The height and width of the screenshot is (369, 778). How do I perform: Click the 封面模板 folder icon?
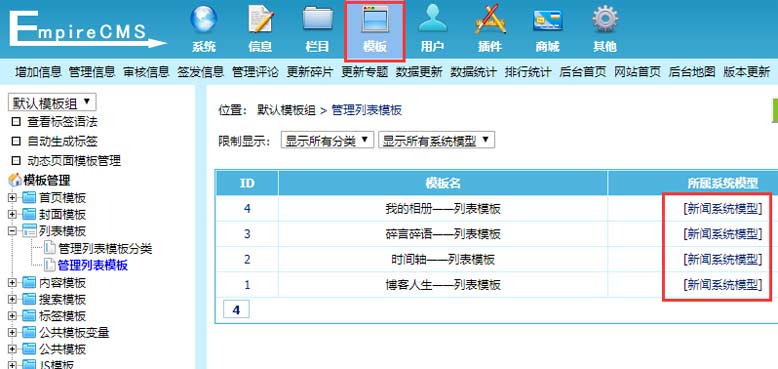click(29, 215)
